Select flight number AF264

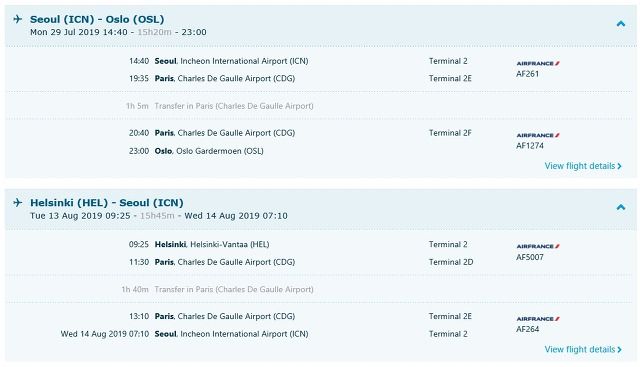coord(527,329)
